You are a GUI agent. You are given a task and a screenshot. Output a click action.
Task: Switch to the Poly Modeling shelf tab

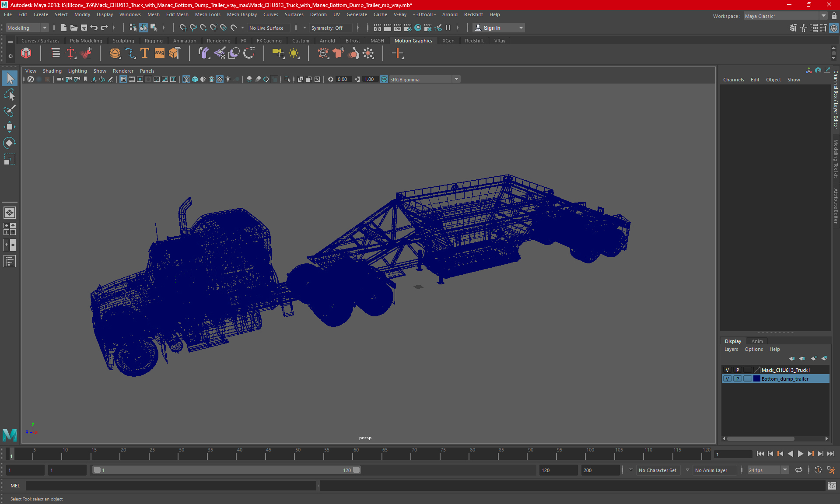coord(86,41)
